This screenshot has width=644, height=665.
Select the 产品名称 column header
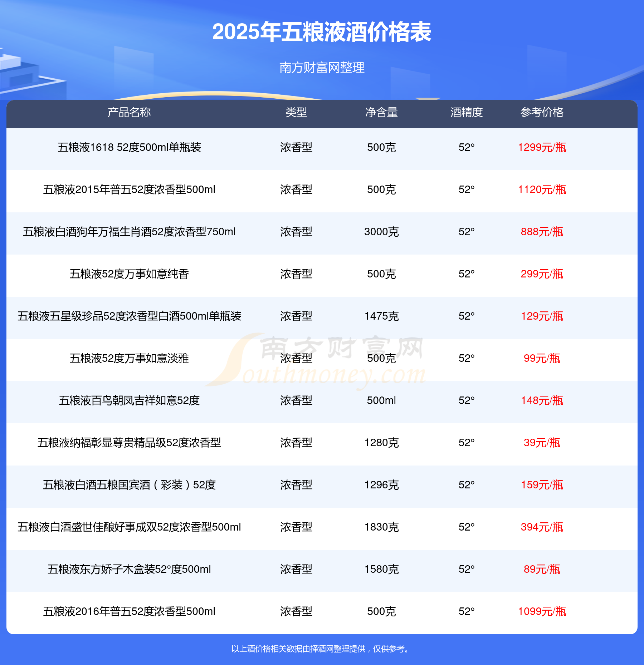[x=129, y=112]
